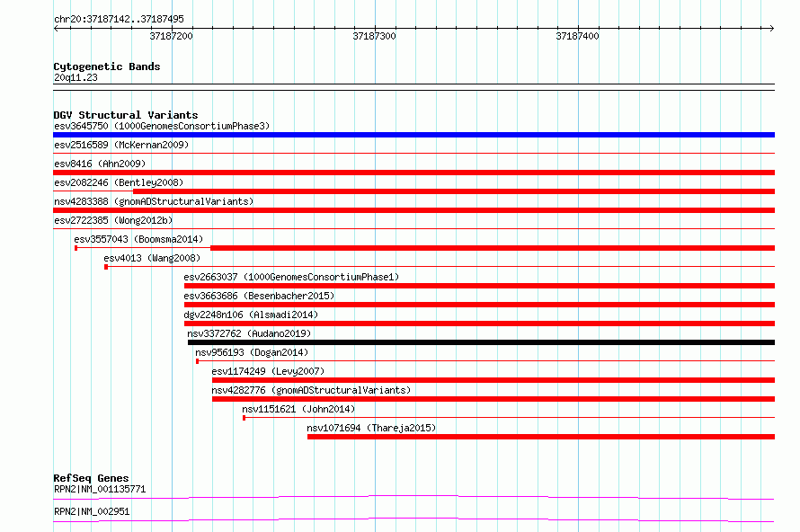Click the red bar under esv2663037
Viewport: 800px width, 532px height.
(480, 286)
